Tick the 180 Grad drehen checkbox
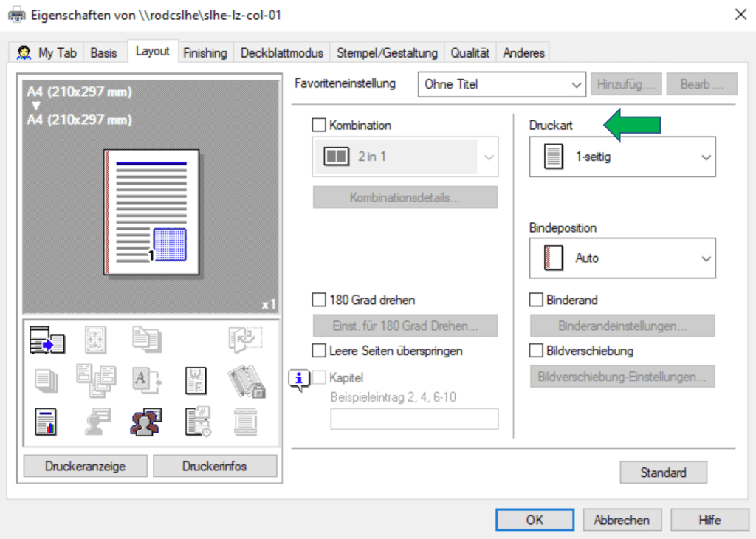 click(x=319, y=301)
